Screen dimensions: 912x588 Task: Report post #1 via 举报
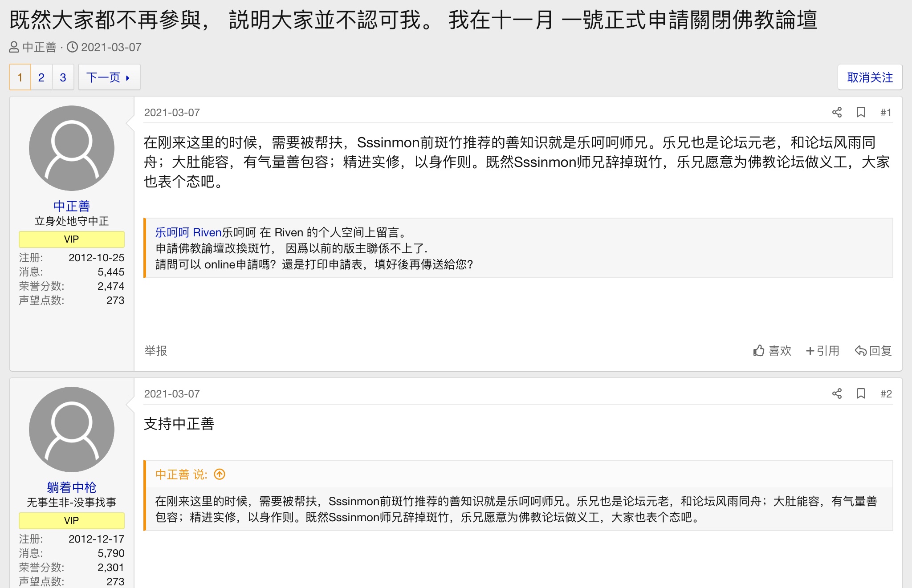(156, 351)
